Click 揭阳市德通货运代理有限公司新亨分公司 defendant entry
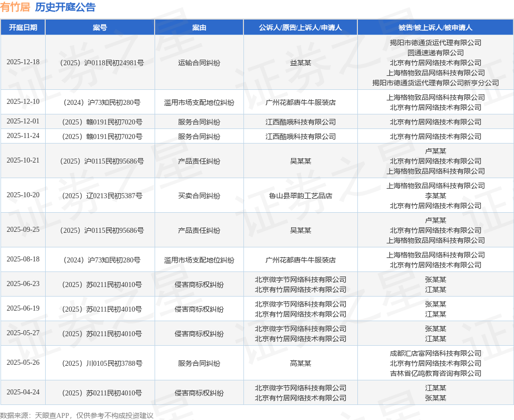514x420 pixels. point(435,83)
